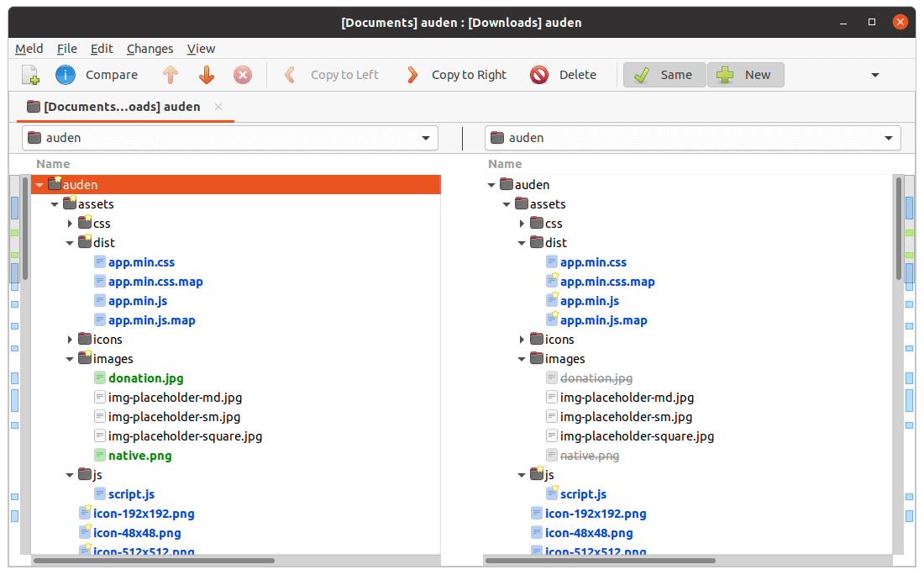924x575 pixels.
Task: Collapse the dist folder in left pane
Action: point(71,242)
